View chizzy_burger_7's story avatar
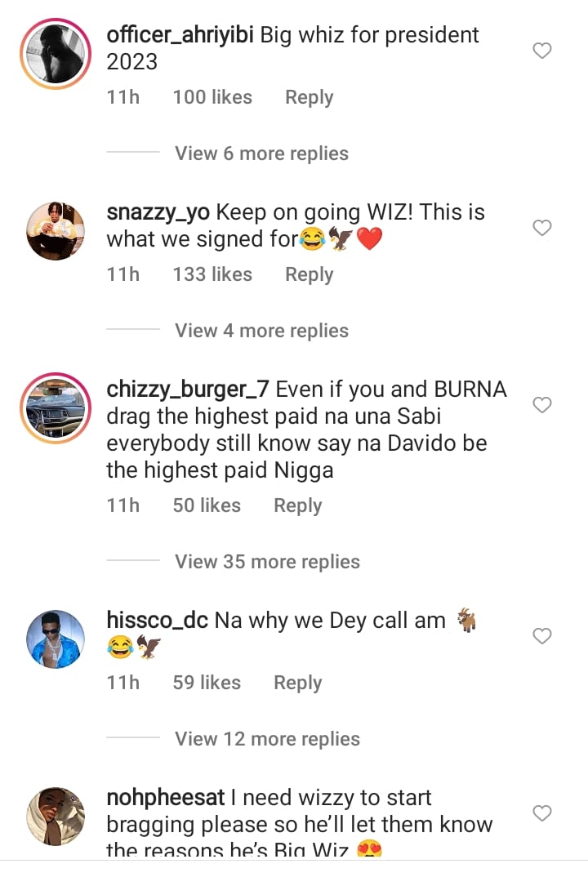Screen dimensions: 588x877 pos(56,407)
